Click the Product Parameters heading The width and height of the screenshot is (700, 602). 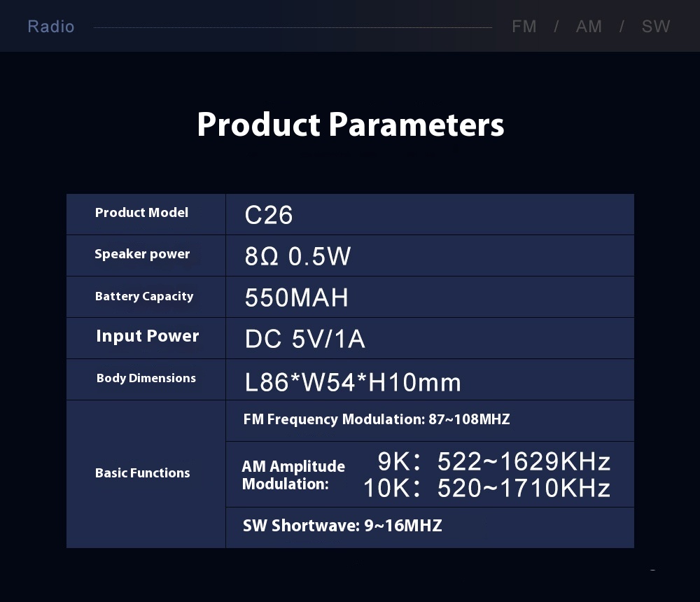pos(350,125)
